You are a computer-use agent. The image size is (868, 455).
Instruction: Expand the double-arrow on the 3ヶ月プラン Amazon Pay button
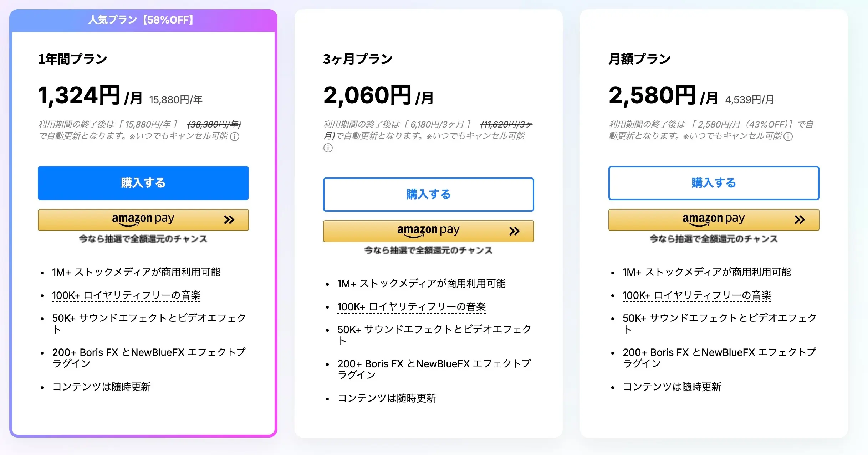515,231
